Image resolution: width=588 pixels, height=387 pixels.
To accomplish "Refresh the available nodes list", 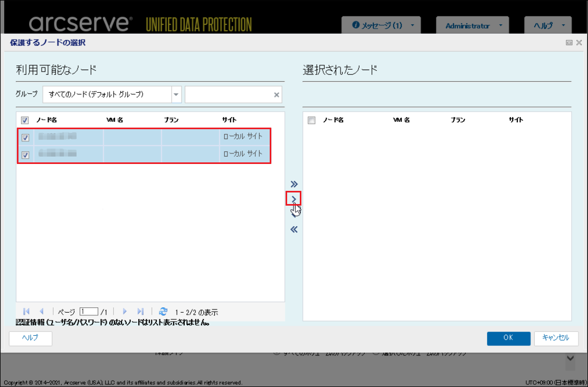I will coord(163,312).
